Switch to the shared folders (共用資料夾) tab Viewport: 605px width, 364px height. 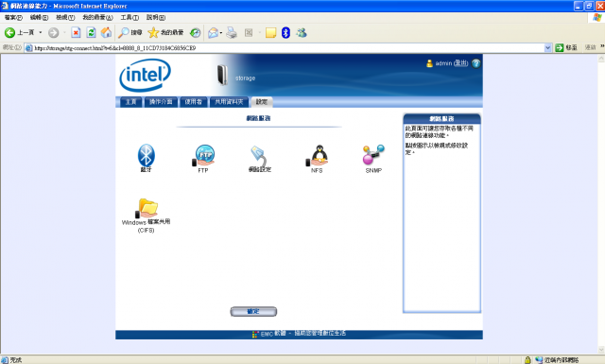click(x=229, y=102)
